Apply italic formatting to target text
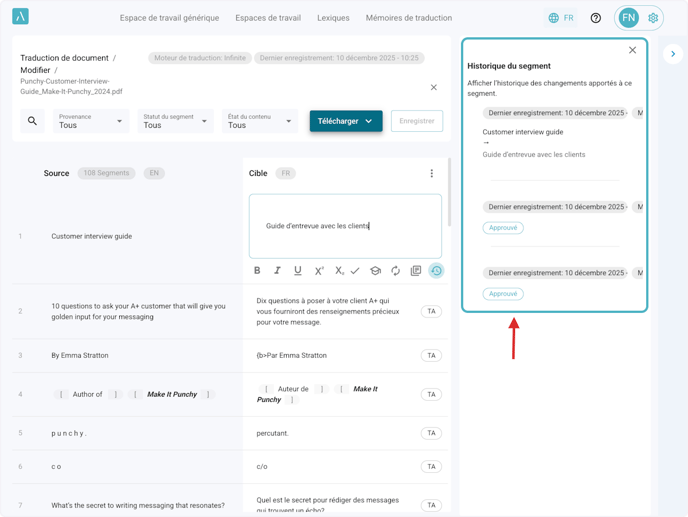 click(277, 271)
